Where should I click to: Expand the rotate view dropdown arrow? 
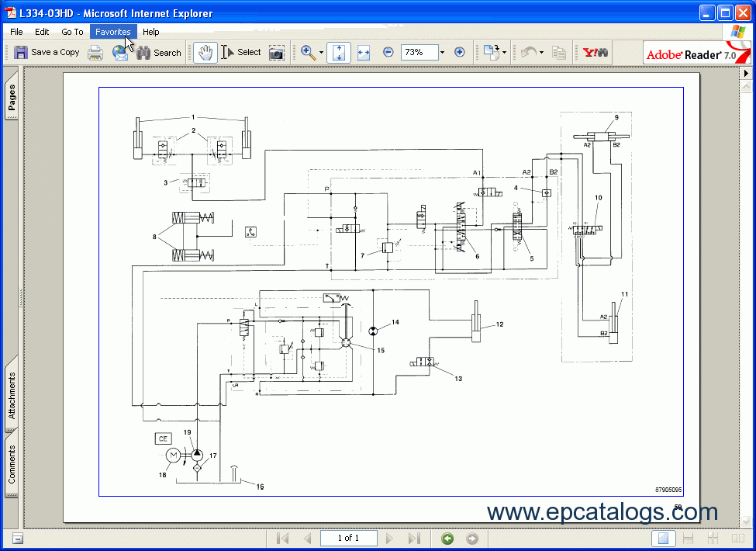504,52
